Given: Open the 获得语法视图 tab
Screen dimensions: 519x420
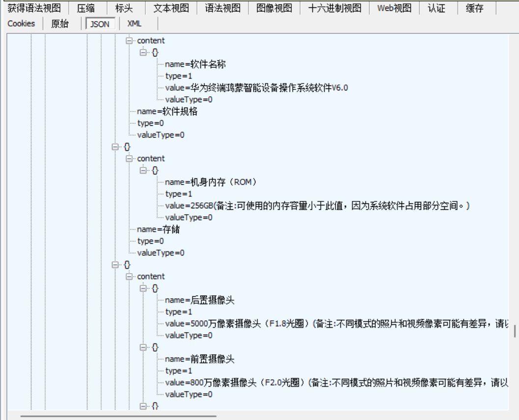Looking at the screenshot, I should click(34, 8).
